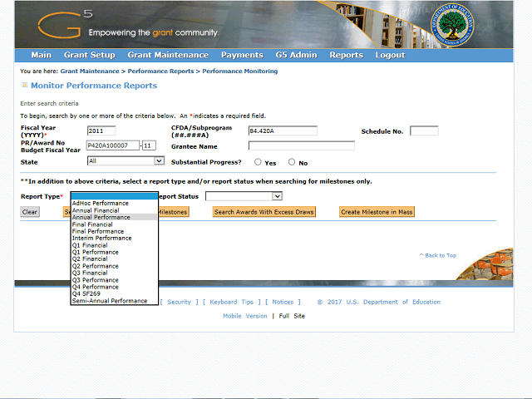532x399 pixels.
Task: Choose the blank option in Report Type list
Action: coord(115,196)
